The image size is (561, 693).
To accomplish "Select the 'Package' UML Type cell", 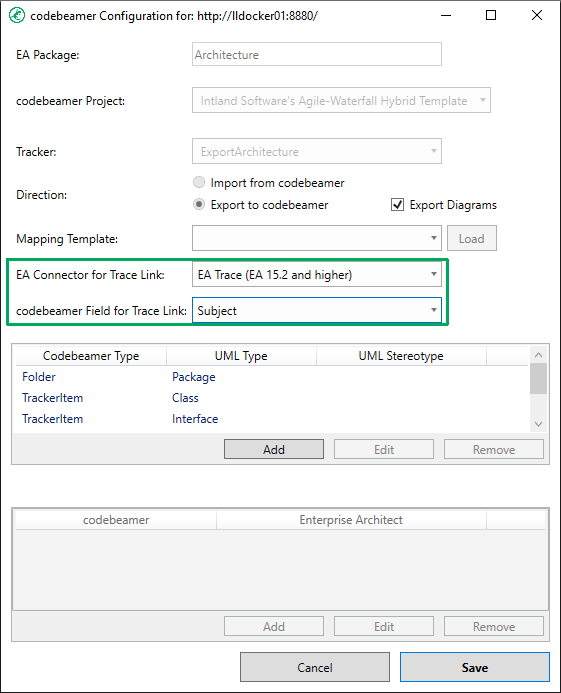I will tap(194, 377).
